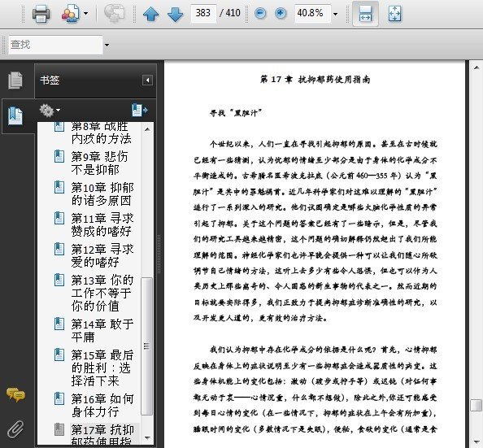Click the zoom percentage field 40.8%
The height and width of the screenshot is (448, 483).
point(312,13)
